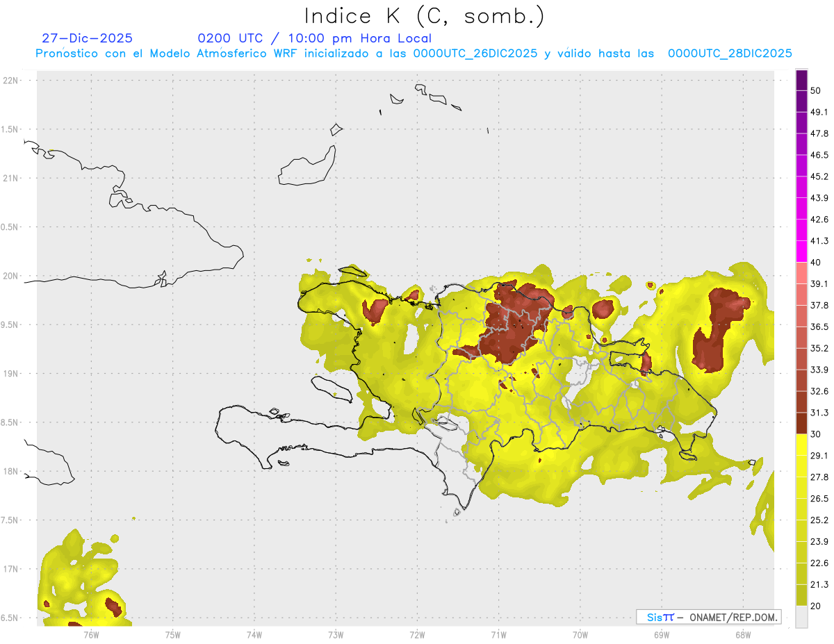Viewport: 834px width, 644px height.
Task: Click the "43.9" color scale value
Action: (819, 198)
